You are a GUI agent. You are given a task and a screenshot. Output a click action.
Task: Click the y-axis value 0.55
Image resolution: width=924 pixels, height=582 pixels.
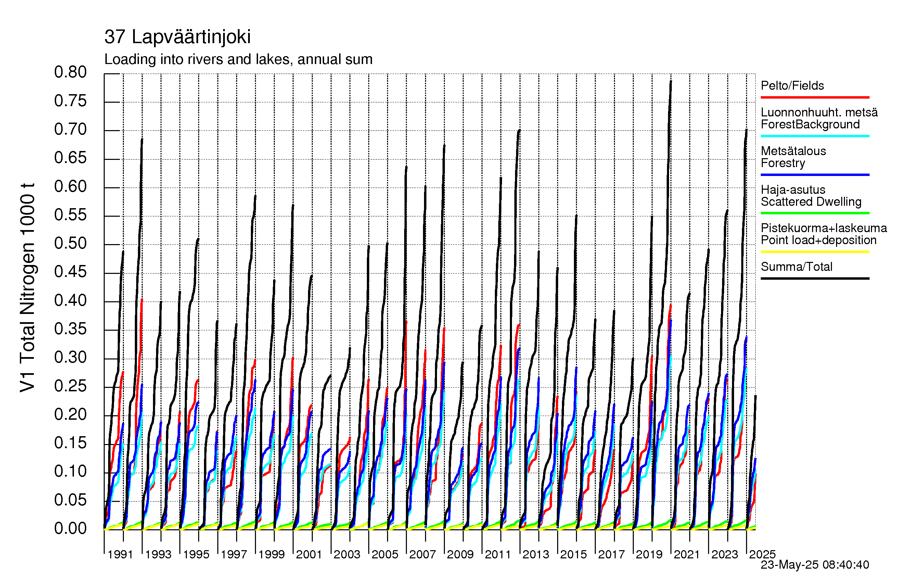70,215
